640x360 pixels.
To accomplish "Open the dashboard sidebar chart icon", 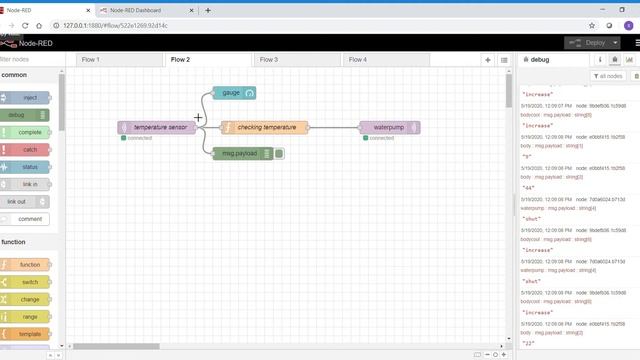I will [629, 60].
